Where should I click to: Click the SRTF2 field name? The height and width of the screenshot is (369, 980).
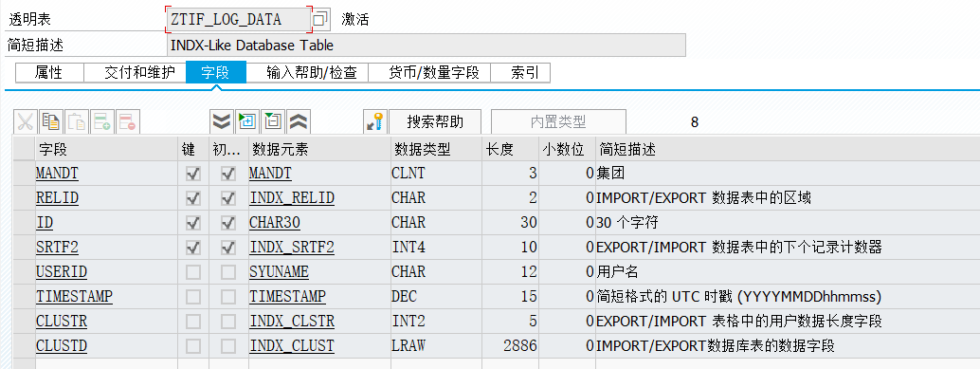coord(57,248)
